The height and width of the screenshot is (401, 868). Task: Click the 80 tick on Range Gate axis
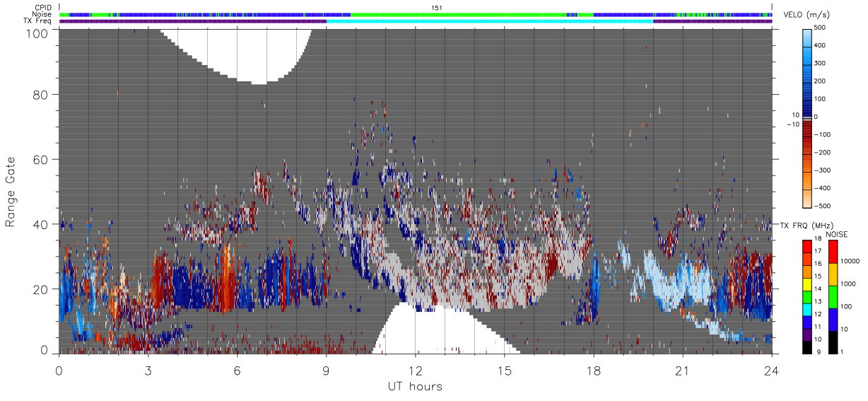[41, 94]
